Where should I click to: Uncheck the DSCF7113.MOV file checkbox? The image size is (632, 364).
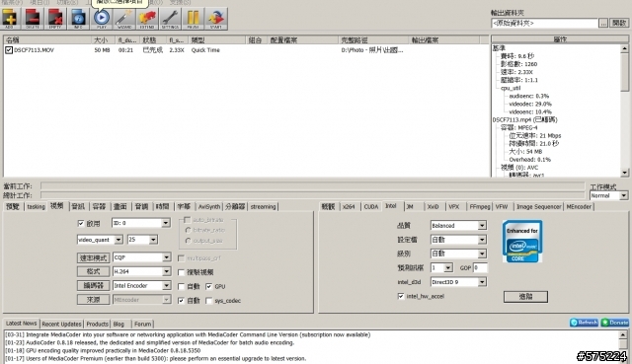coord(9,50)
